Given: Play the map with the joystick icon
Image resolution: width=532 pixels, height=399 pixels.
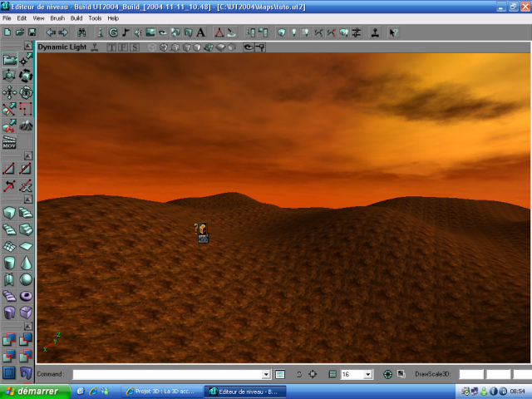Looking at the screenshot, I should pos(375,32).
